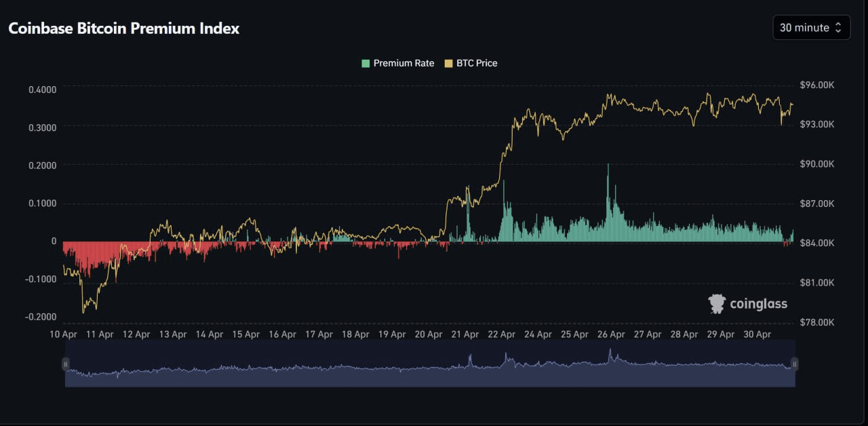The height and width of the screenshot is (426, 868).
Task: Click the 20 Apr date label
Action: pyautogui.click(x=429, y=334)
